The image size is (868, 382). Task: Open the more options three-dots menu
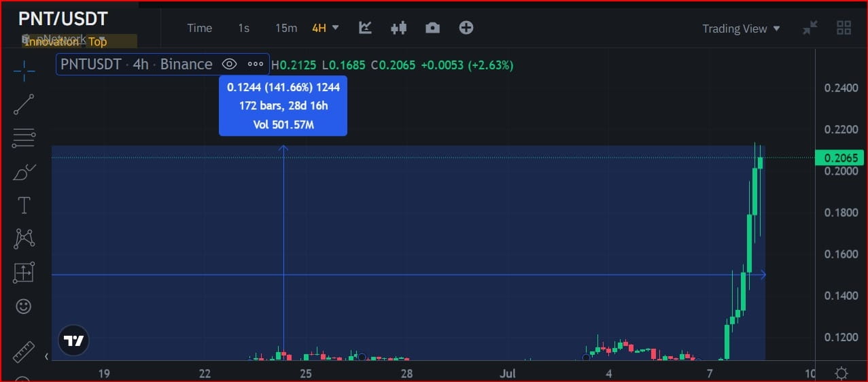(256, 65)
